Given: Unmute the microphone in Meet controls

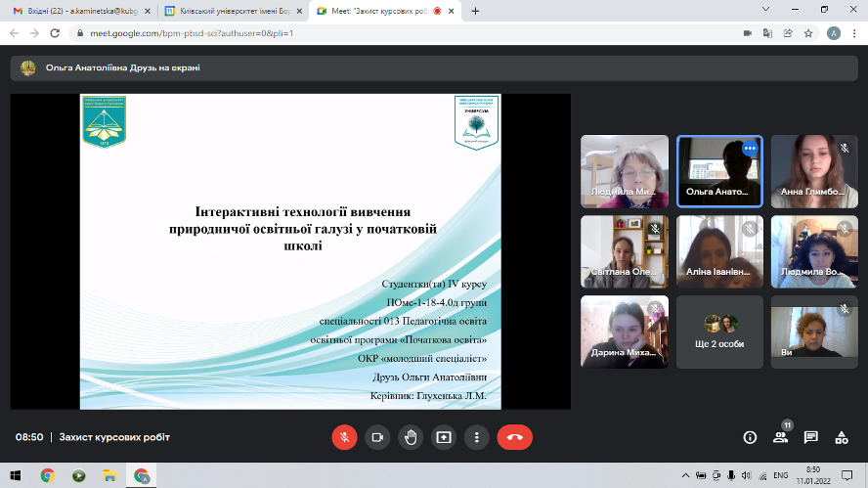Looking at the screenshot, I should pos(344,437).
